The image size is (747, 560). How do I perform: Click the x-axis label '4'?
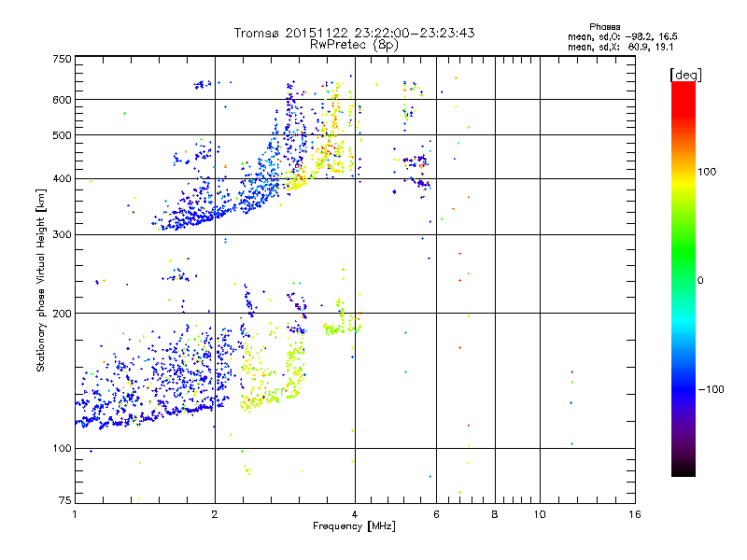click(355, 514)
